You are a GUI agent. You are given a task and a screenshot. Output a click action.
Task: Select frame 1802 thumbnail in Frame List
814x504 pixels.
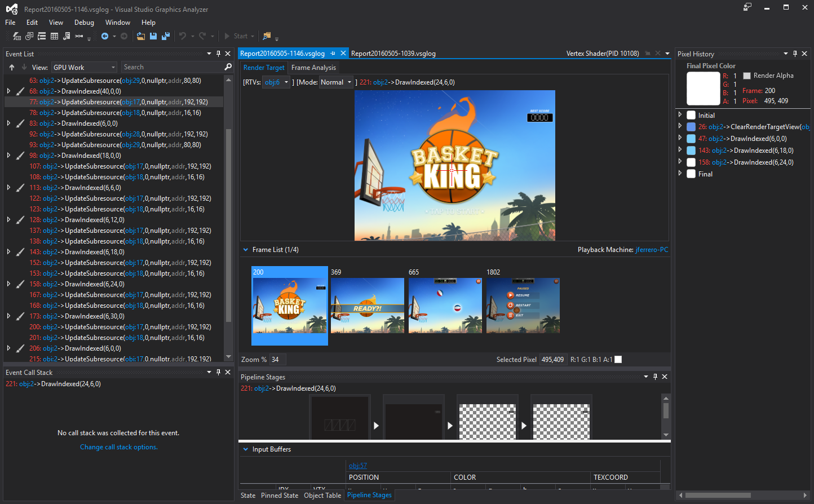coord(523,305)
